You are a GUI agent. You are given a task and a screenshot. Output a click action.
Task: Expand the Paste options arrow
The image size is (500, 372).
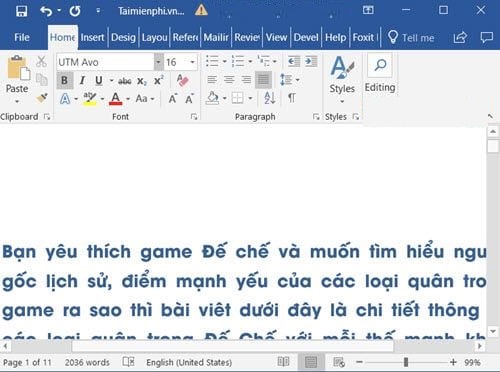tap(17, 101)
